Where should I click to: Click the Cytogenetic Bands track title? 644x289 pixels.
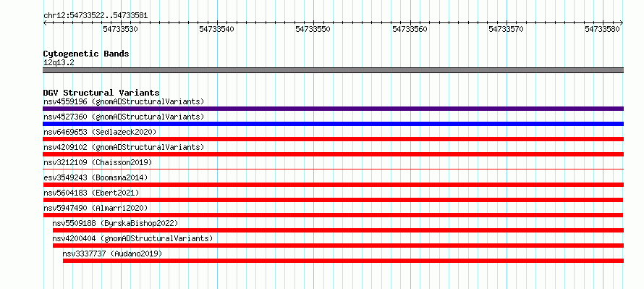(x=86, y=54)
